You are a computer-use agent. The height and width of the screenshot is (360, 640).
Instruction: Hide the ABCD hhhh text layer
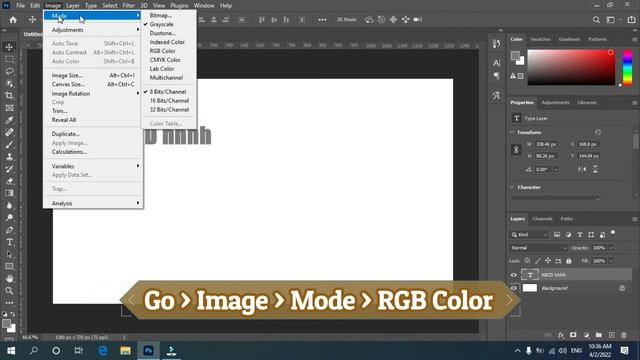(x=513, y=275)
